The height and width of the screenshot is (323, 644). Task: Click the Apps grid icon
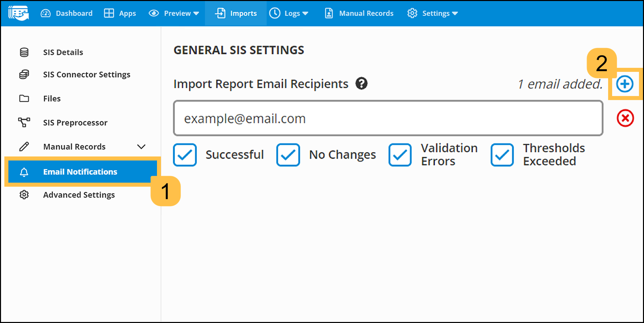click(109, 13)
